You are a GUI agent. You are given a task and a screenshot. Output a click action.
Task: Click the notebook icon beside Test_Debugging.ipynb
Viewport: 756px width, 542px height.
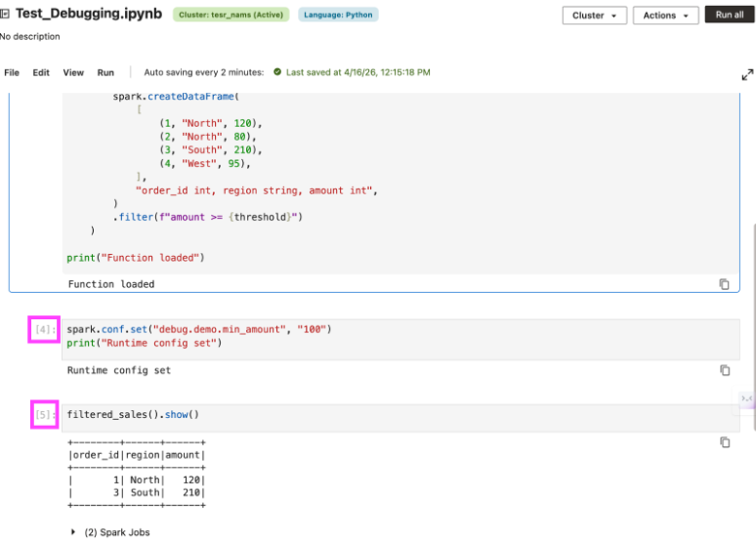[x=6, y=15]
